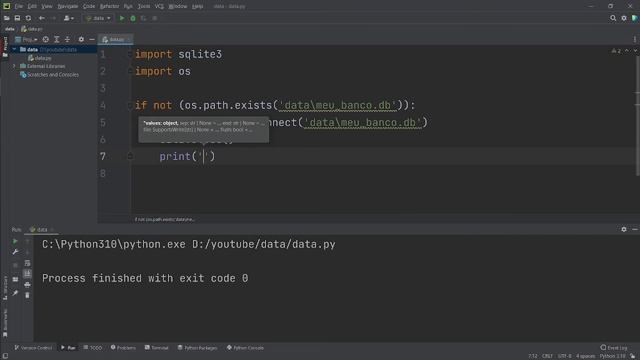Open the user account dropdown in toolbar
This screenshot has height=360, width=640.
tap(69, 18)
